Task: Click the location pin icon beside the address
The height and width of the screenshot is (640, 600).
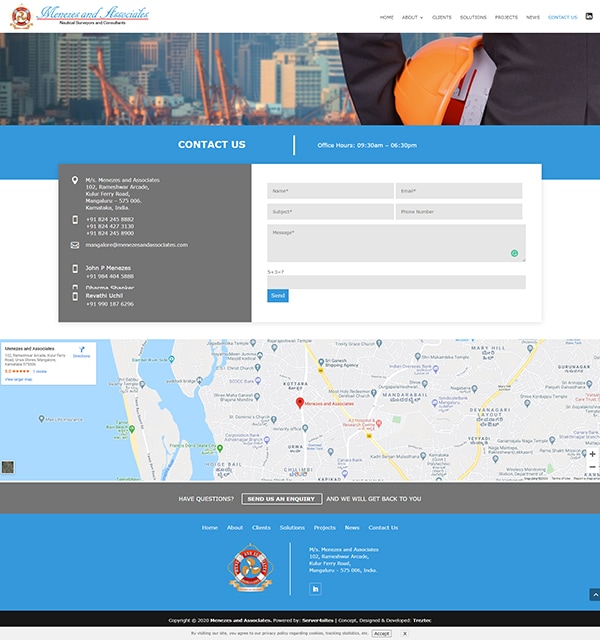Action: pos(75,180)
